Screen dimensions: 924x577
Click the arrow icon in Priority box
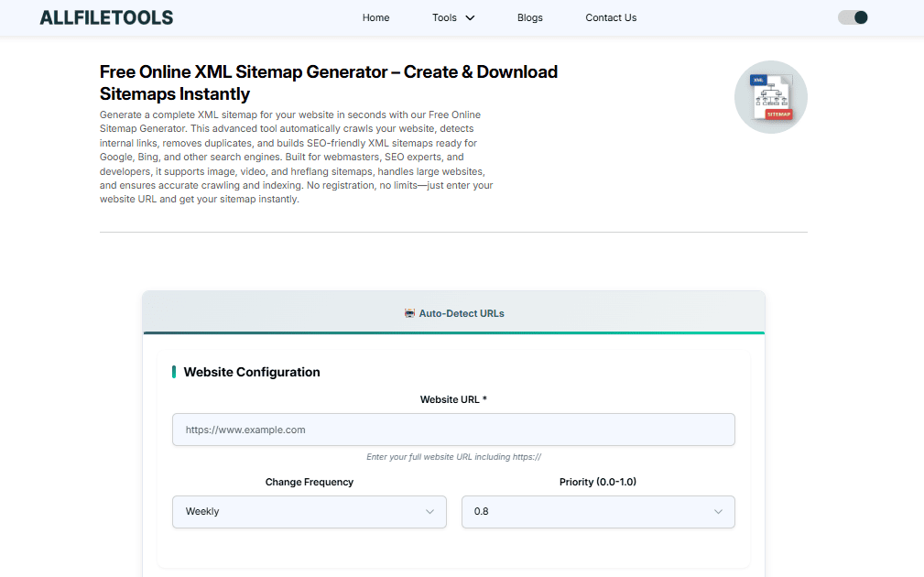718,512
